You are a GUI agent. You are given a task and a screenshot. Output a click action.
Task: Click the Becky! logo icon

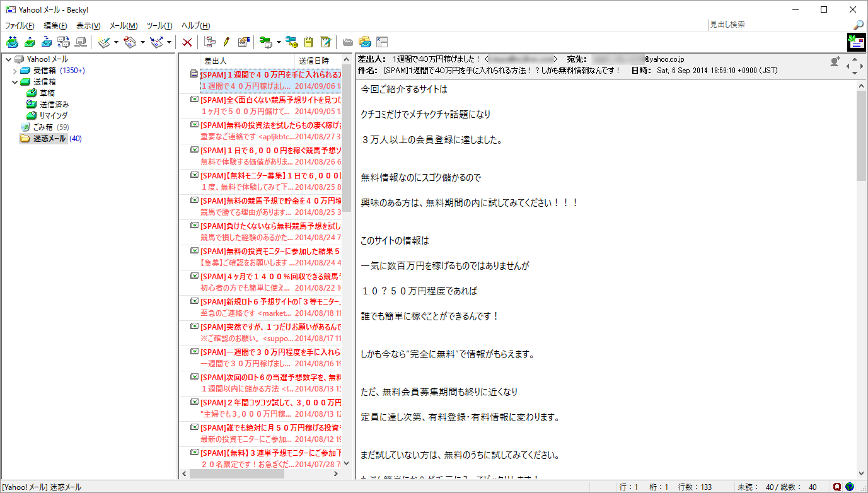pos(856,42)
